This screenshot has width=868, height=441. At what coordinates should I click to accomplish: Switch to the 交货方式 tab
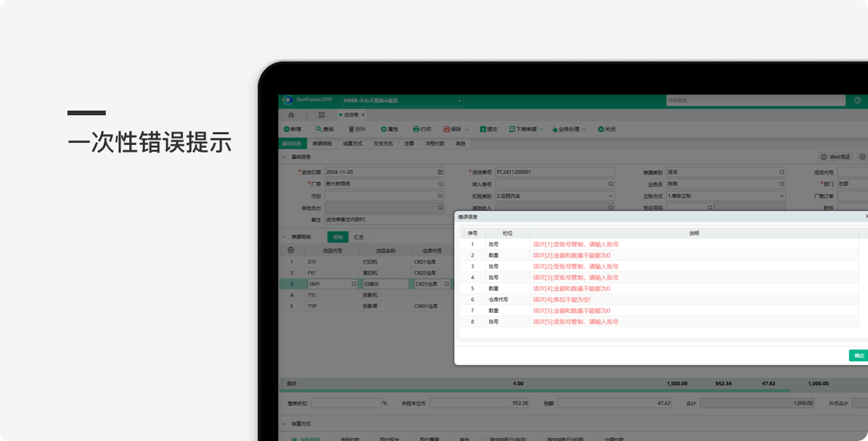click(x=383, y=144)
